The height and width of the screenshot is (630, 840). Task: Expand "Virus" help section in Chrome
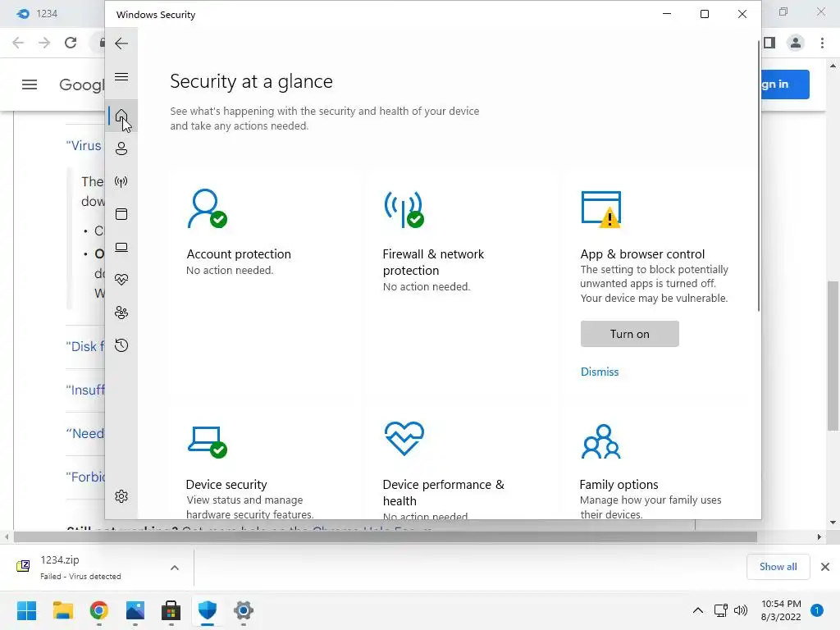[84, 146]
